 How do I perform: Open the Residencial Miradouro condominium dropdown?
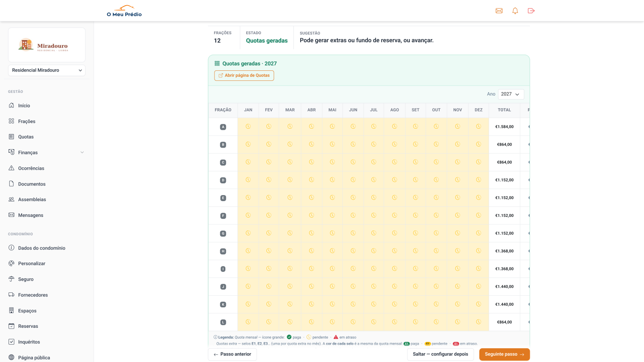pos(47,70)
